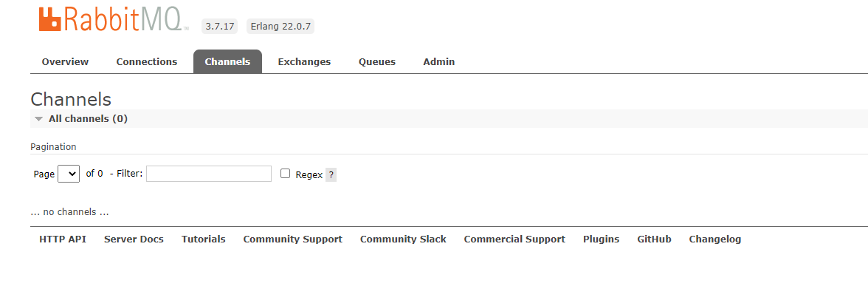Open the Community Support link

pos(293,239)
